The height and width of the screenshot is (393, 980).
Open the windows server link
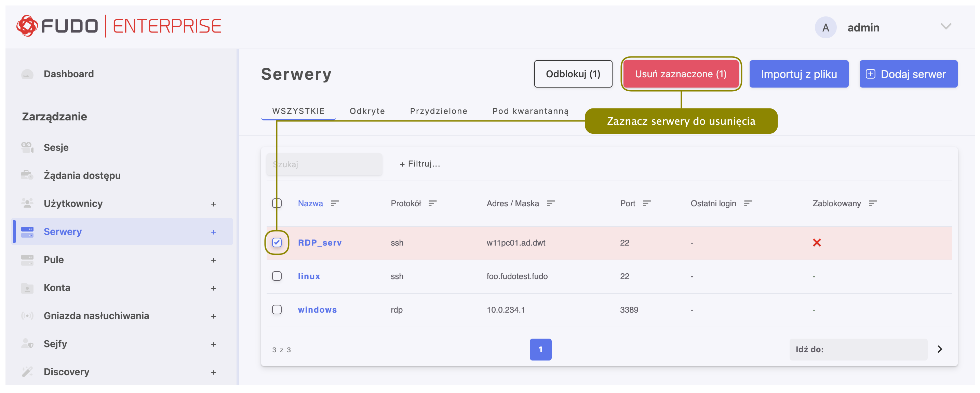tap(317, 310)
